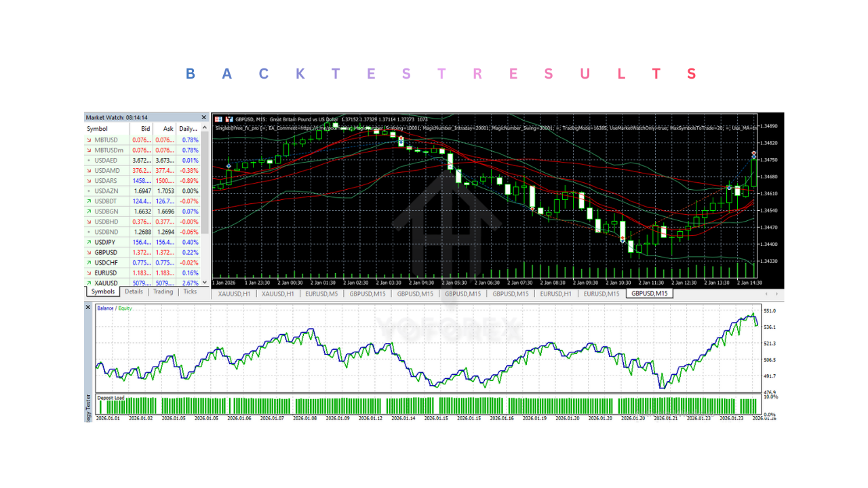Select the Ticks tab in Market Watch
The image size is (868, 488).
pos(190,291)
